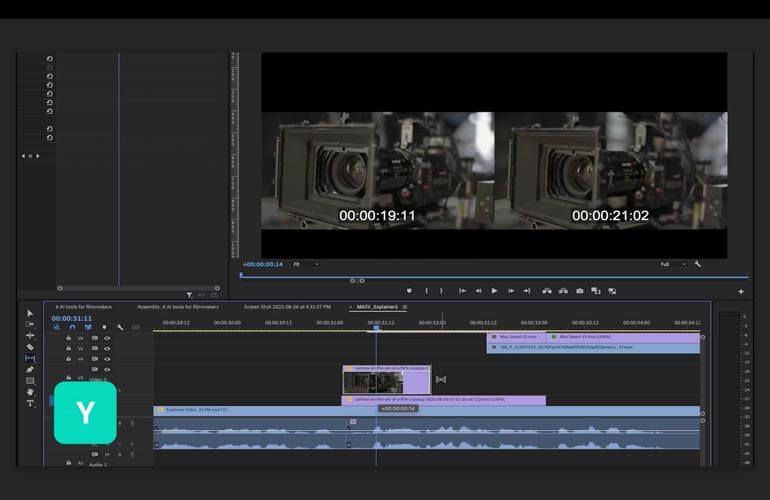The height and width of the screenshot is (500, 770).
Task: Select the MASV_Explainer3 sequence tab
Action: [x=377, y=307]
